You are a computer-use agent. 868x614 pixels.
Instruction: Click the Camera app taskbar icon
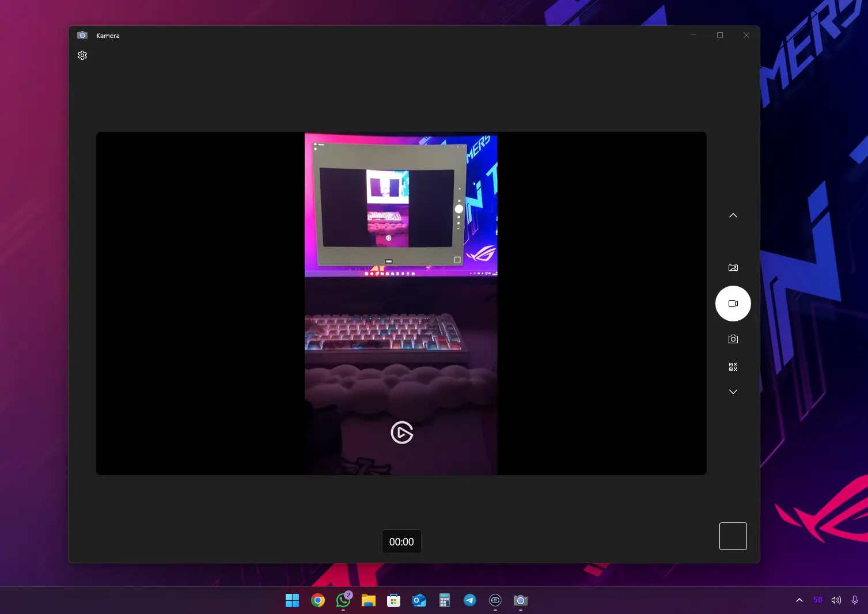click(x=521, y=601)
